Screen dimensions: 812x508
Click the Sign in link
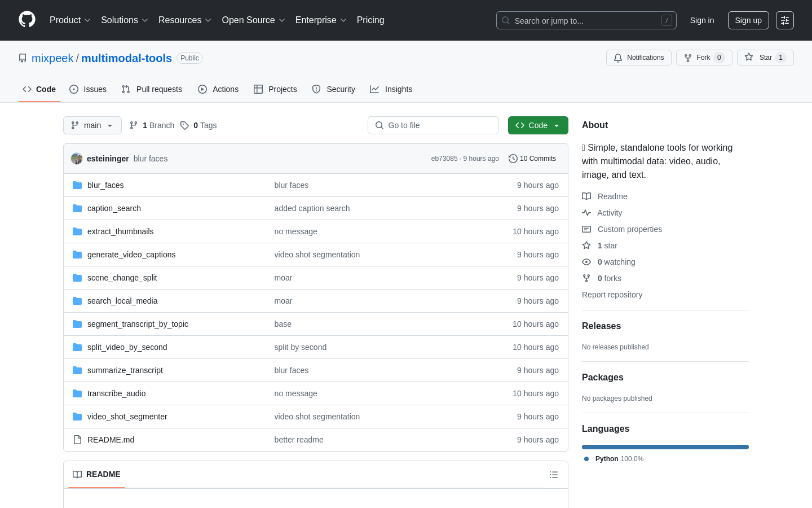[x=702, y=20]
